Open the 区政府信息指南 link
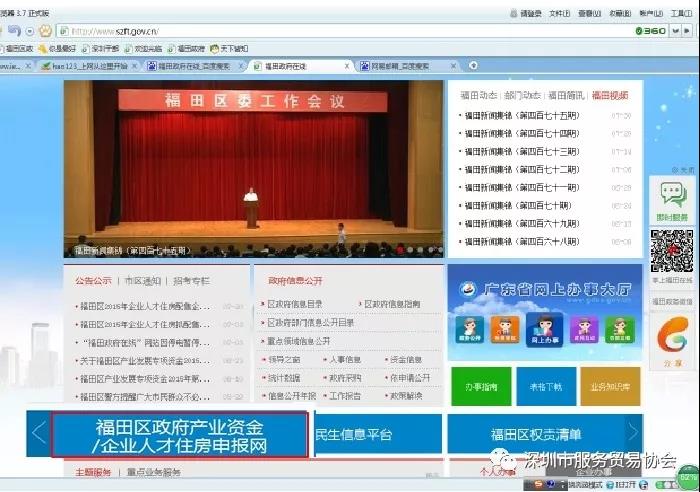 tap(392, 304)
